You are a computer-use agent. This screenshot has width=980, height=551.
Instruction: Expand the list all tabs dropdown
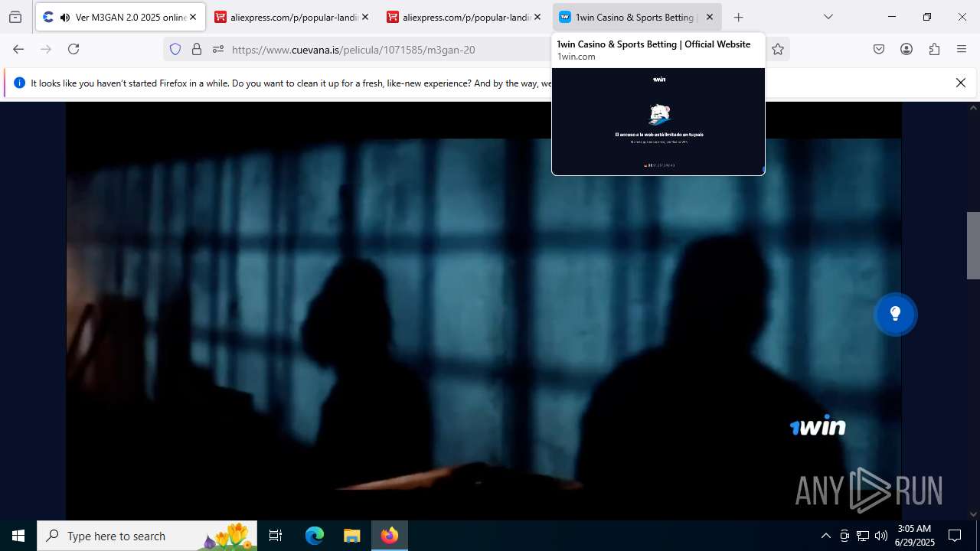pos(828,17)
